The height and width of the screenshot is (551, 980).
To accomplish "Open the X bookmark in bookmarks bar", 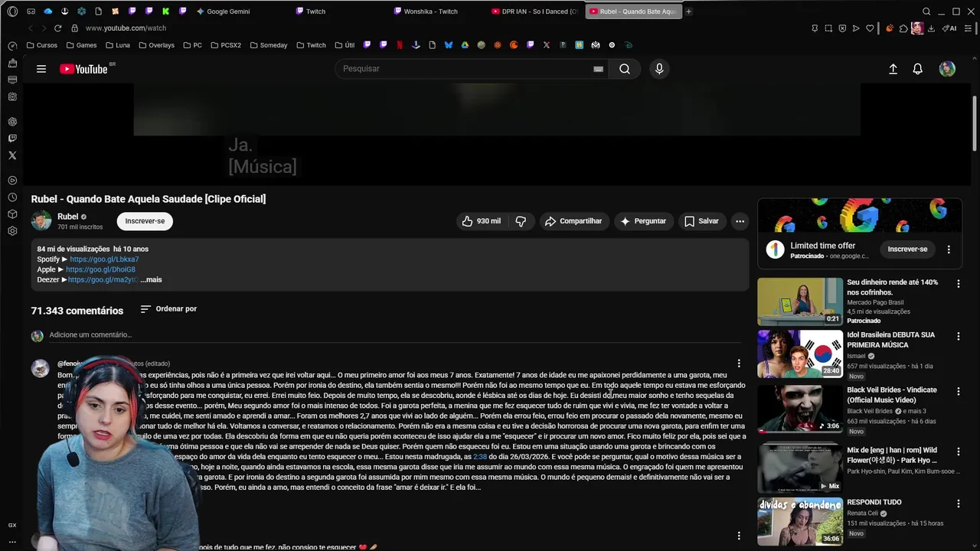I will pyautogui.click(x=546, y=45).
